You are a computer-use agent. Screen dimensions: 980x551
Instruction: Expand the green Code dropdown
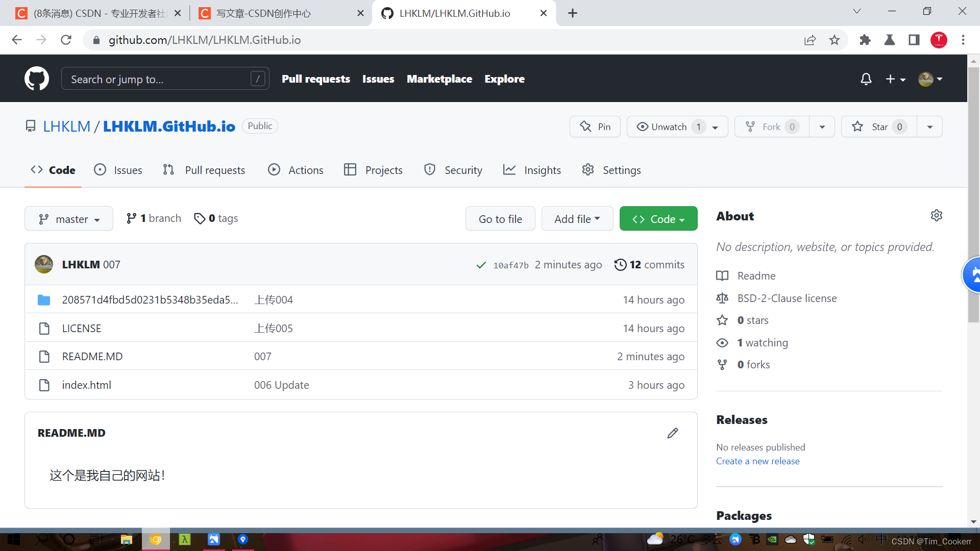658,219
